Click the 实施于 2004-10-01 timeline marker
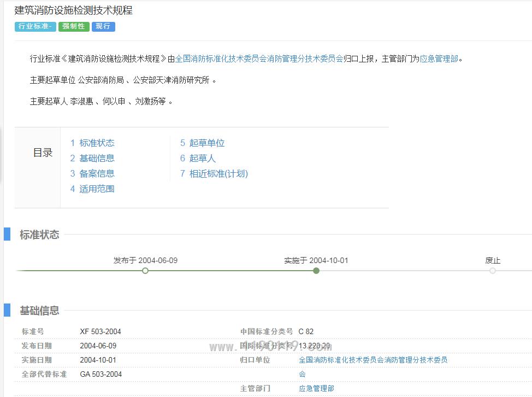Viewport: 532px width, 397px height. tap(316, 271)
